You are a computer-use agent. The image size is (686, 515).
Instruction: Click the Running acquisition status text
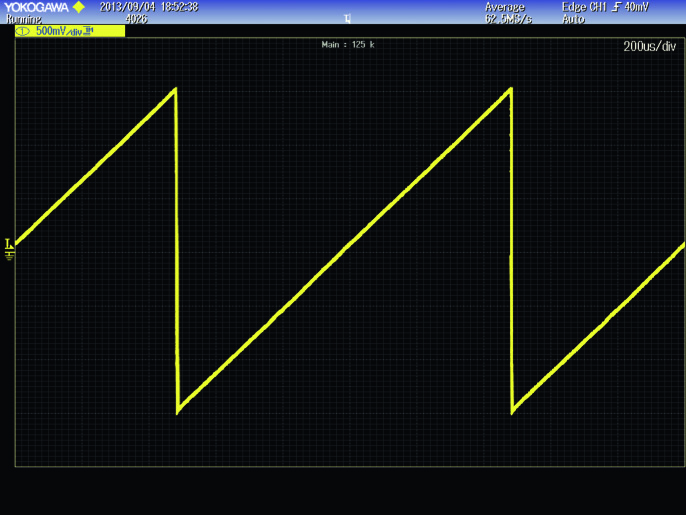click(x=24, y=19)
